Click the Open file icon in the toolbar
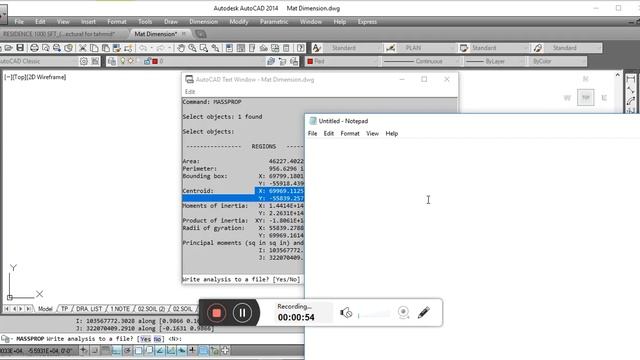The width and height of the screenshot is (640, 360). pyautogui.click(x=9, y=48)
